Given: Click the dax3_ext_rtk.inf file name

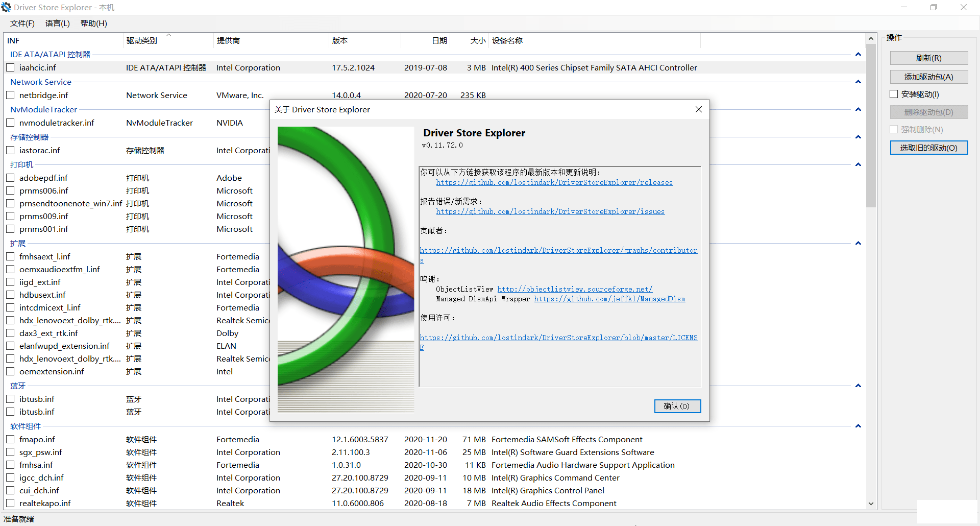Looking at the screenshot, I should (48, 333).
